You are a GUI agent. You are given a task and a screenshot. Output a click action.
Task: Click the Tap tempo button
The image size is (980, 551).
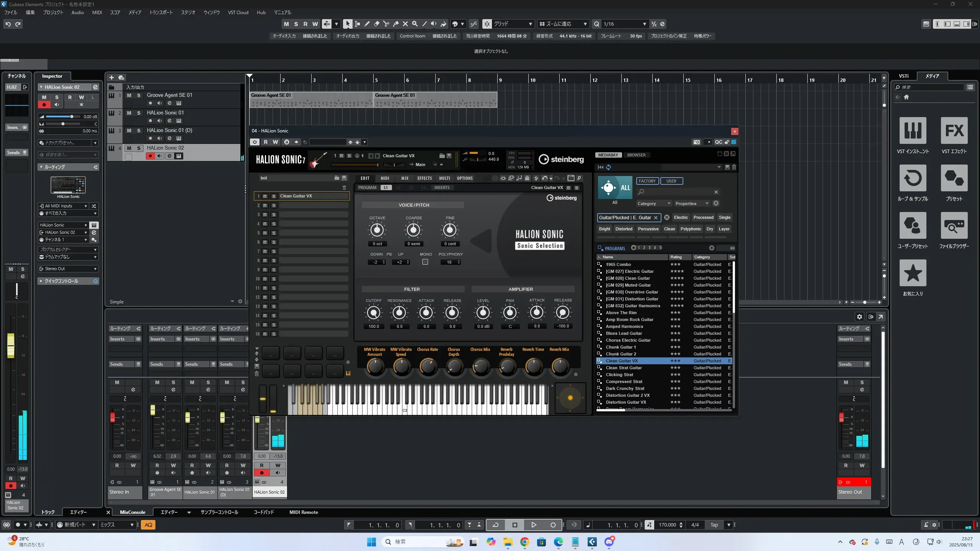coord(714,525)
